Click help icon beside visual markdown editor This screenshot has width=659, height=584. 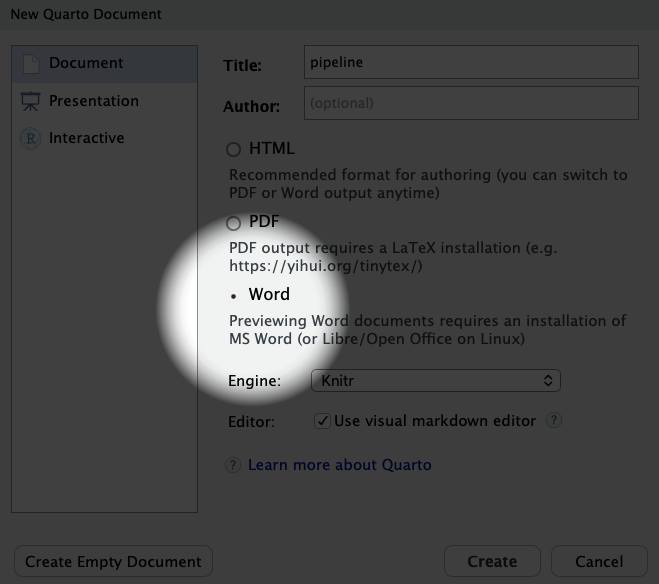click(x=553, y=421)
